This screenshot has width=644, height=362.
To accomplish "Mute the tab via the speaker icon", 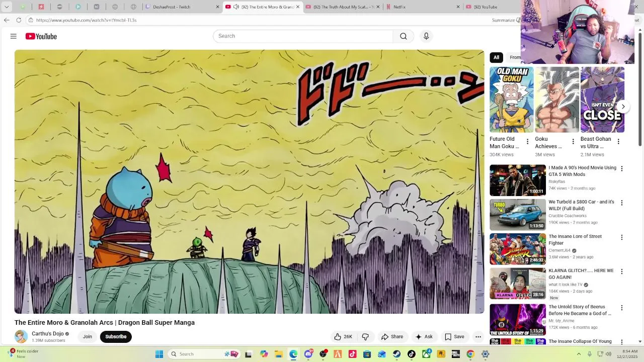I will [x=236, y=7].
